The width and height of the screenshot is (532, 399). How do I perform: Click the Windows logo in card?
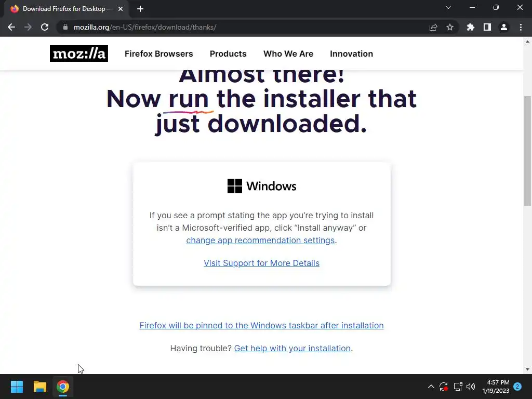(x=235, y=186)
